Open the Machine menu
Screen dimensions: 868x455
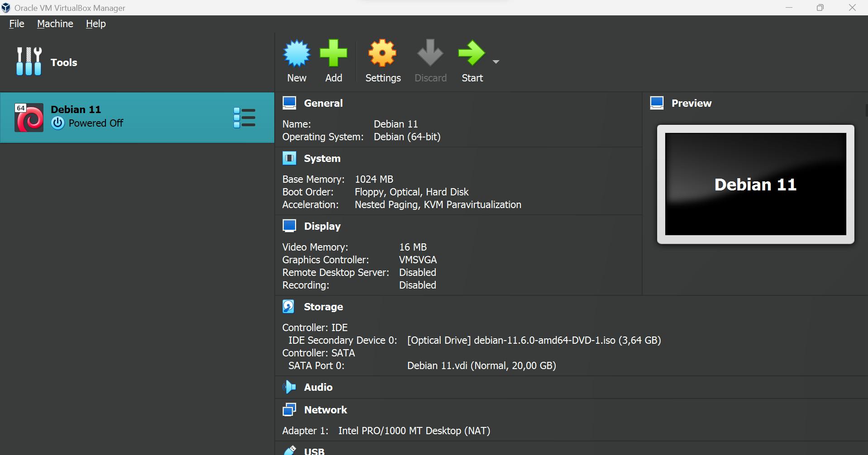point(55,24)
